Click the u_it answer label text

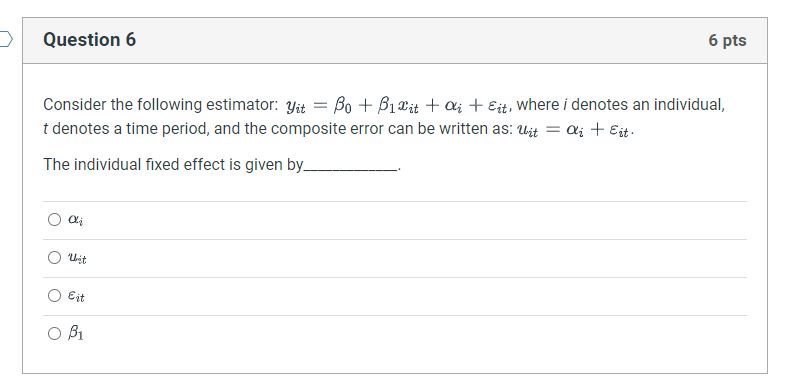(x=77, y=259)
